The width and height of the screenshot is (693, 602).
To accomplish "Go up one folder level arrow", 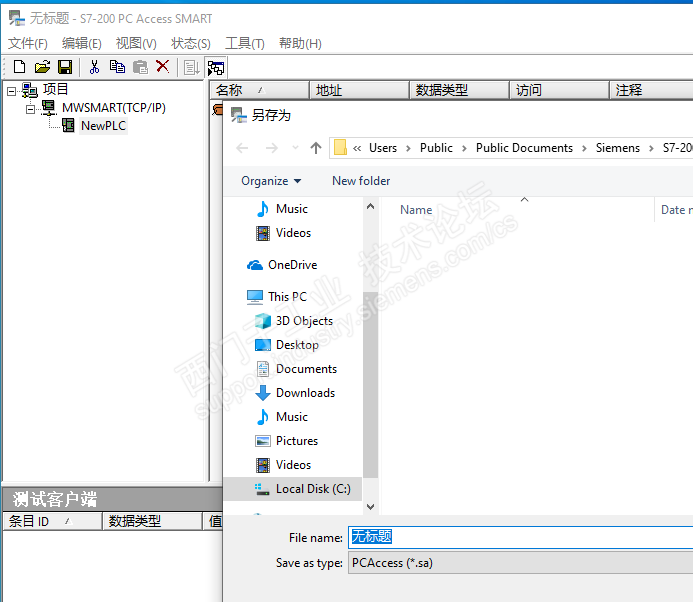I will (x=316, y=148).
